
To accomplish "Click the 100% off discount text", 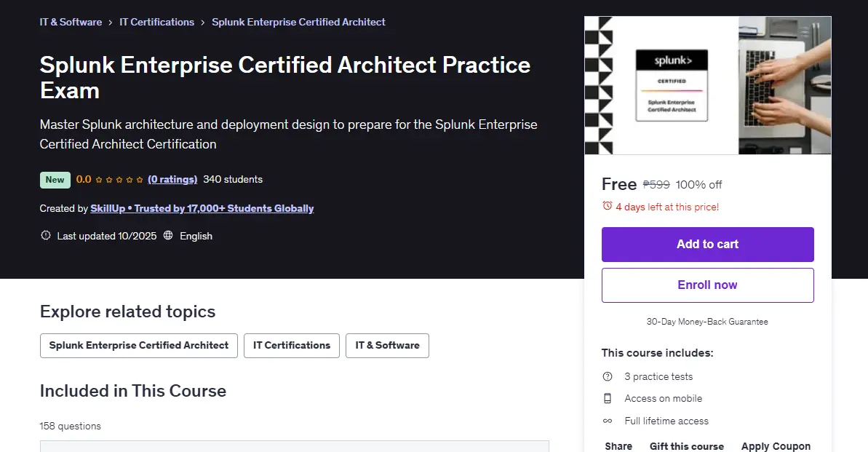I will (698, 184).
